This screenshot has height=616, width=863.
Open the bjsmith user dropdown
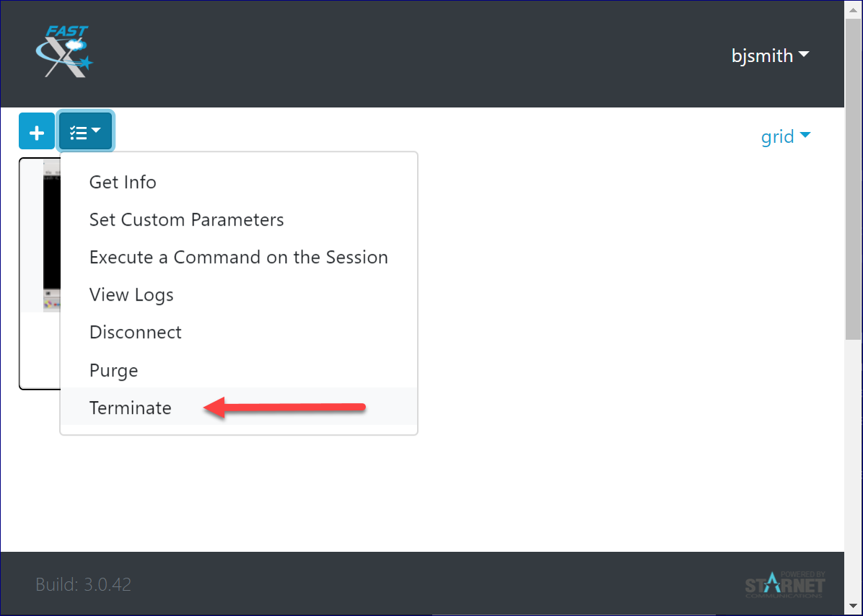click(x=770, y=56)
